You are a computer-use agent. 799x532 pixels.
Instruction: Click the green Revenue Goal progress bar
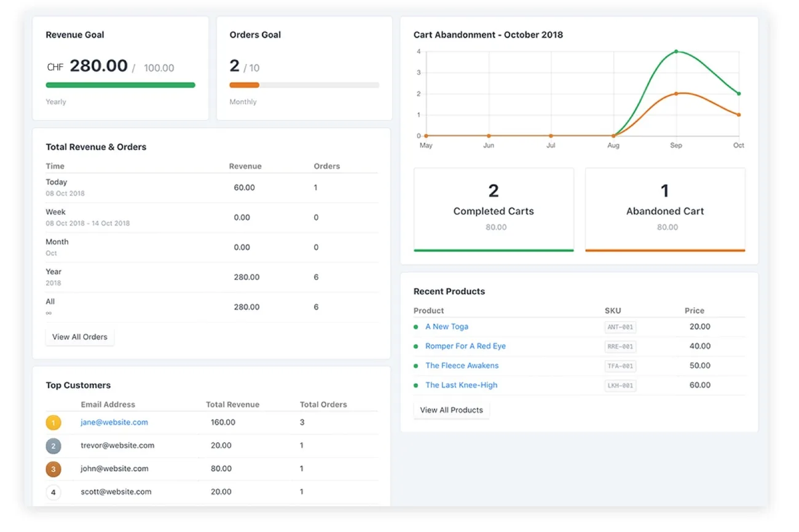pyautogui.click(x=120, y=85)
